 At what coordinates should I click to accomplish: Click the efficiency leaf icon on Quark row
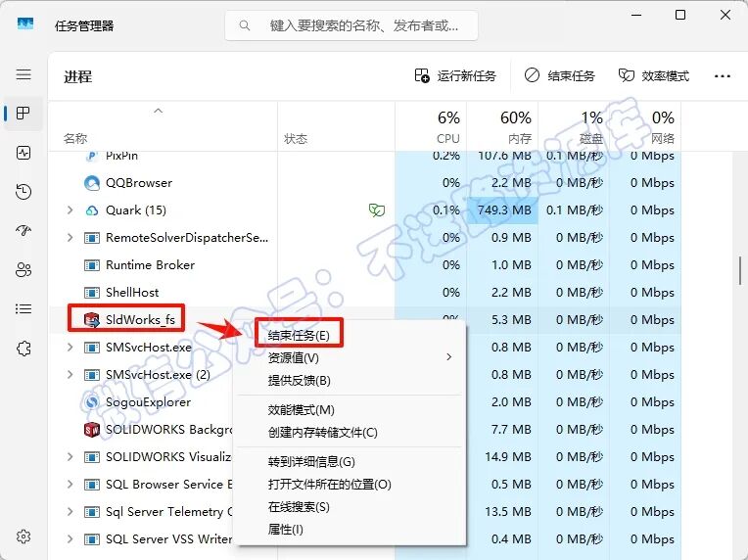point(376,210)
